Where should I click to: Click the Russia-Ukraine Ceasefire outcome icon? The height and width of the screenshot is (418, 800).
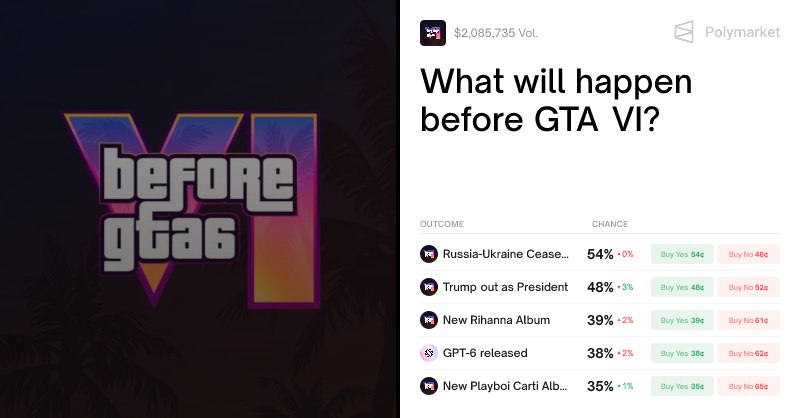[x=429, y=254]
